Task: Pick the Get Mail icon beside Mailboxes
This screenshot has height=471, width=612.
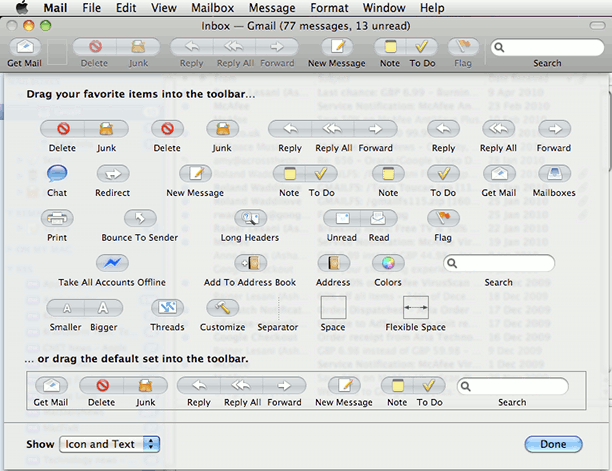Action: 499,174
